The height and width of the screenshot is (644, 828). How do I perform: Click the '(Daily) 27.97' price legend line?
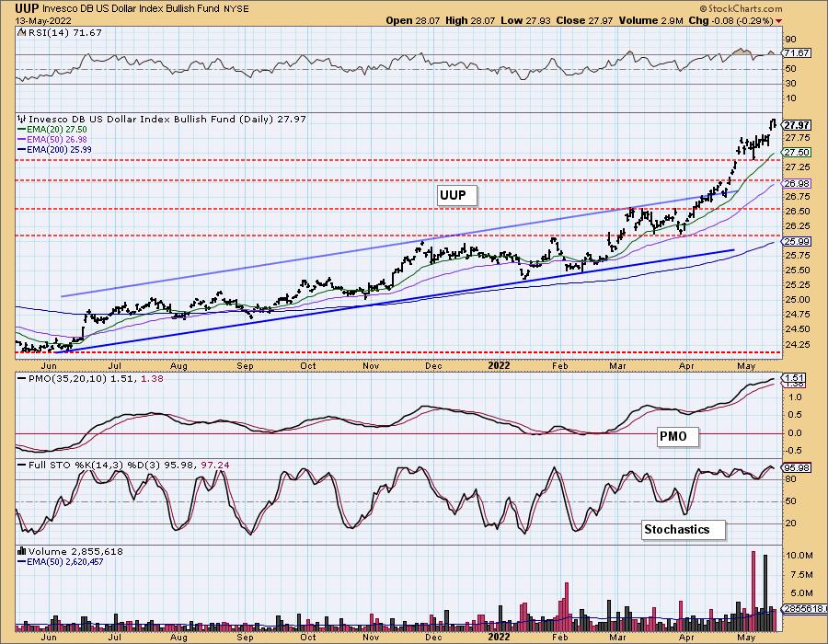coord(167,120)
